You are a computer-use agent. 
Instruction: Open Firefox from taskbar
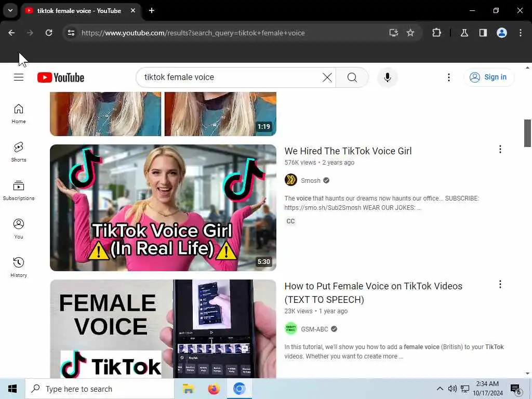click(214, 389)
